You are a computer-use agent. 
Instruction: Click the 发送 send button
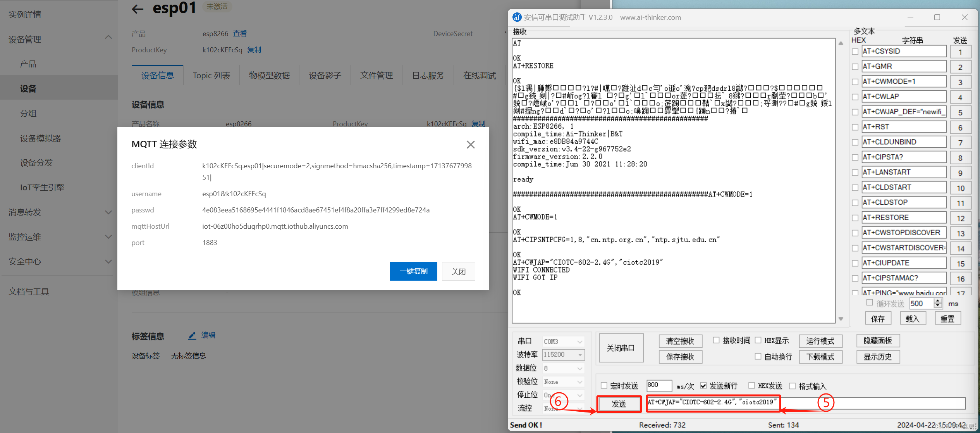coord(619,404)
